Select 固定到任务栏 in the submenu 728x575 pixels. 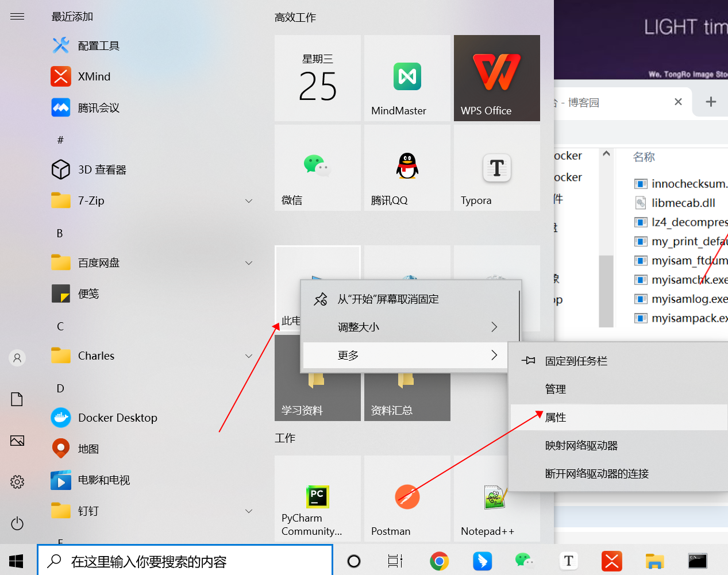tap(619, 361)
